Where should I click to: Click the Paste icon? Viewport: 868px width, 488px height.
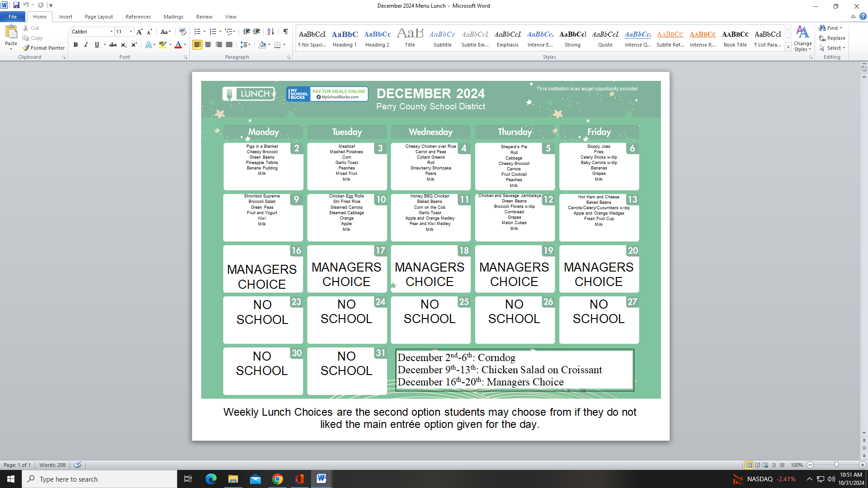11,32
